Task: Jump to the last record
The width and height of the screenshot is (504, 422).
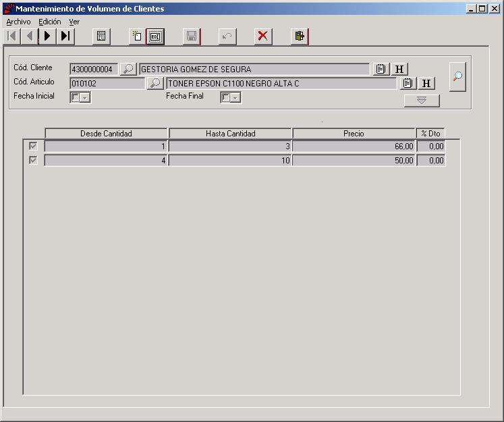Action: click(65, 36)
